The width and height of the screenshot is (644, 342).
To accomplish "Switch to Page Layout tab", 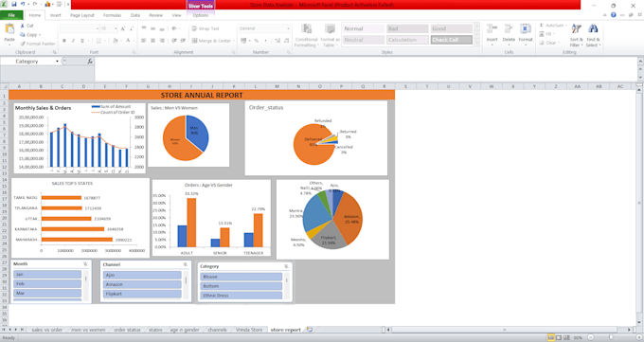I will click(82, 15).
